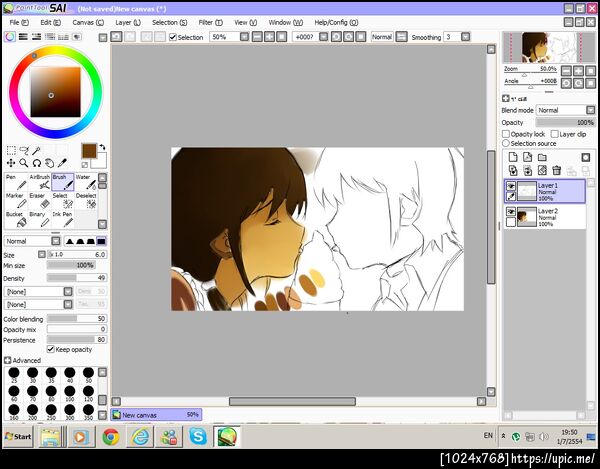Open the Edit menu
Viewport: 600px width, 469px height.
[51, 23]
